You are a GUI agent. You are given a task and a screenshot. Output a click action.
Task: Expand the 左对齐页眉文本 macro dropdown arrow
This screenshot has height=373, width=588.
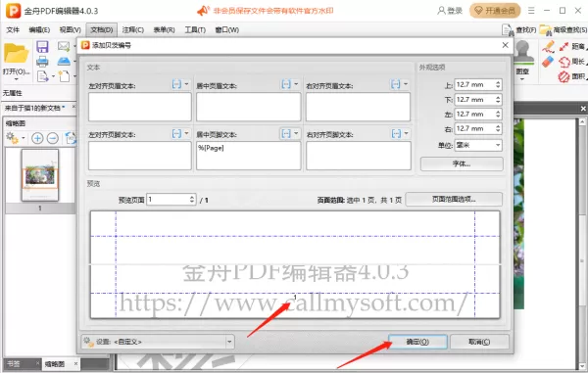tap(186, 84)
